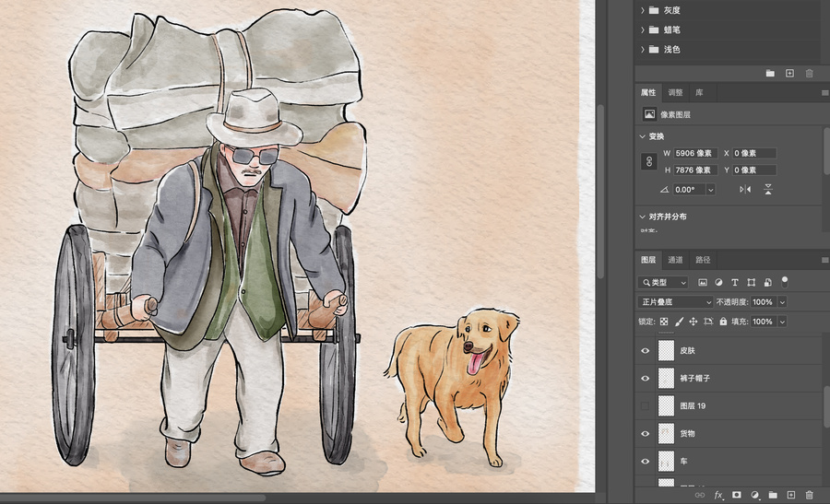Image resolution: width=830 pixels, height=504 pixels.
Task: Create new group in upper panel
Action: [770, 74]
